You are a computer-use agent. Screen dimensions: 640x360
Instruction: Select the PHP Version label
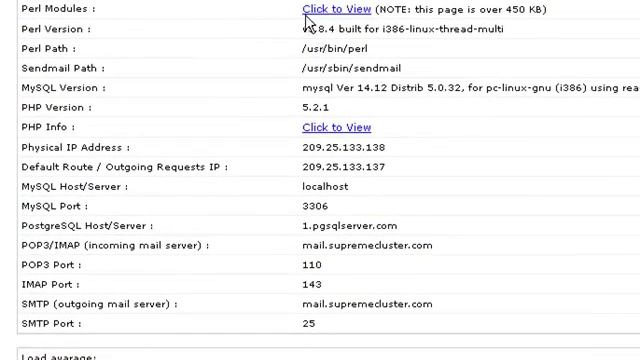(56, 108)
